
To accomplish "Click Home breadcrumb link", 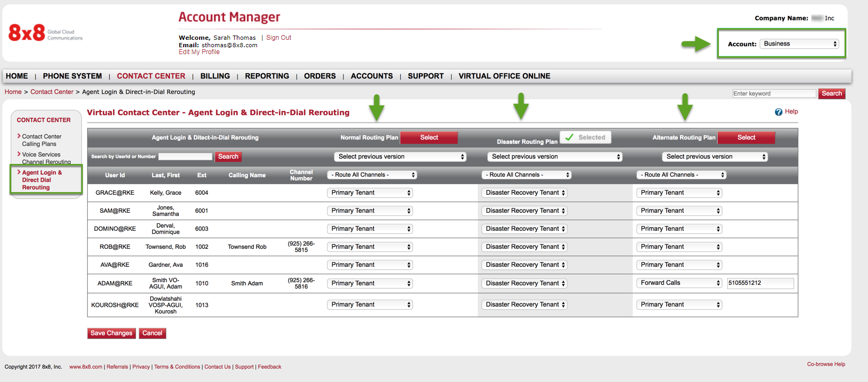I will [x=13, y=92].
